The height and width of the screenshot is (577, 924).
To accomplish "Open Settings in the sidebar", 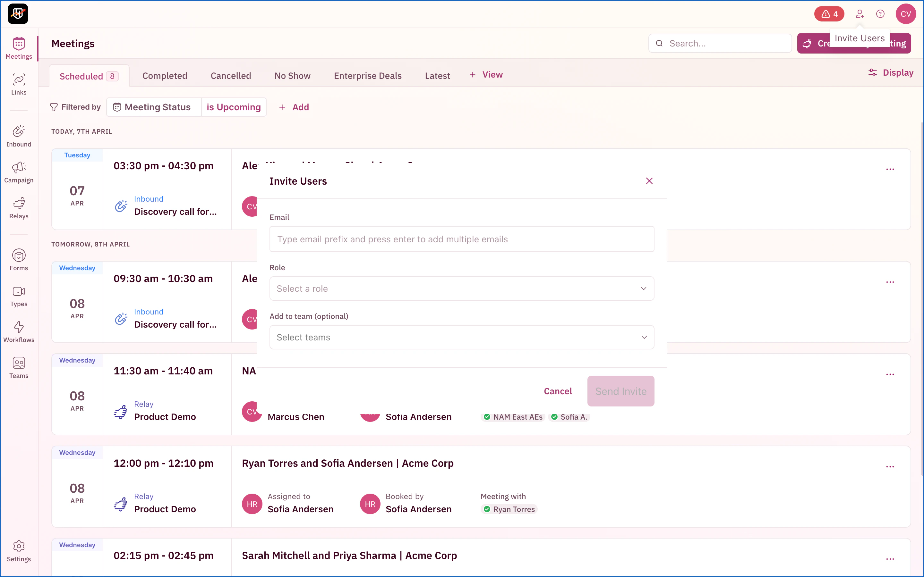I will coord(19,551).
